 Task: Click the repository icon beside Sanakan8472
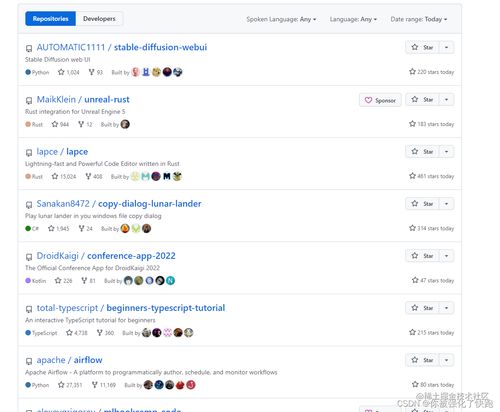29,205
